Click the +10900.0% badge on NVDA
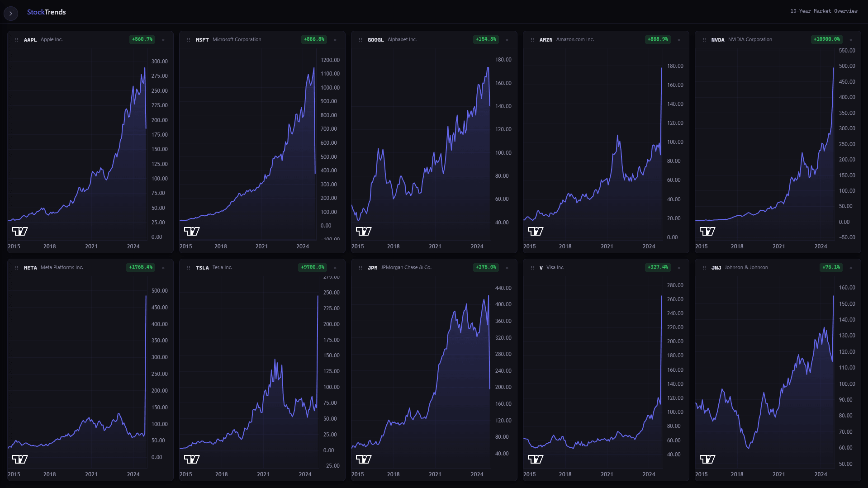The image size is (868, 488). point(827,39)
